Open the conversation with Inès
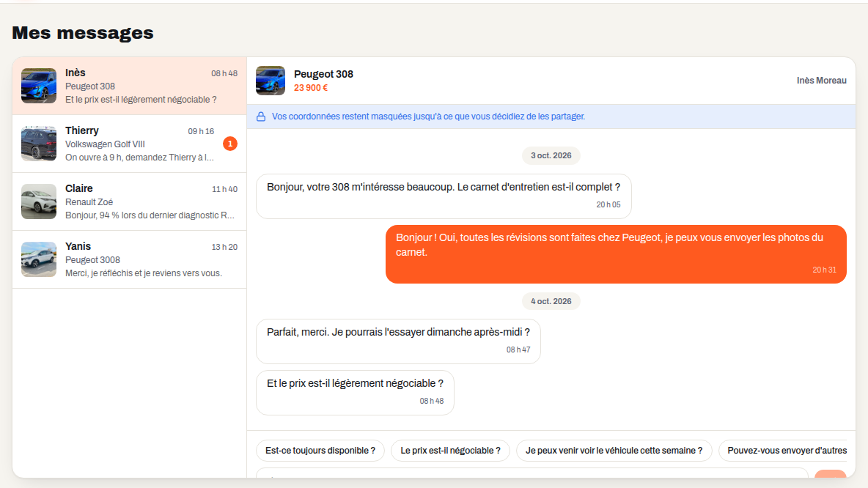 coord(130,86)
